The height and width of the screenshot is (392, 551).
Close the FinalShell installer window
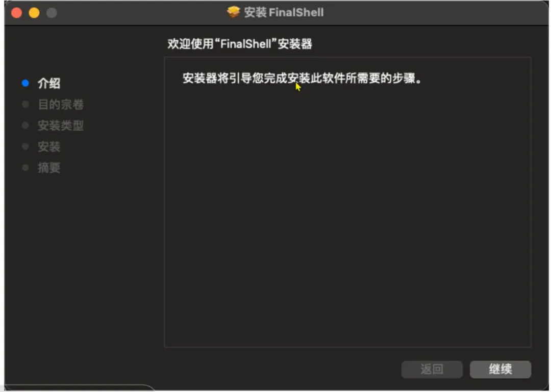coord(16,13)
